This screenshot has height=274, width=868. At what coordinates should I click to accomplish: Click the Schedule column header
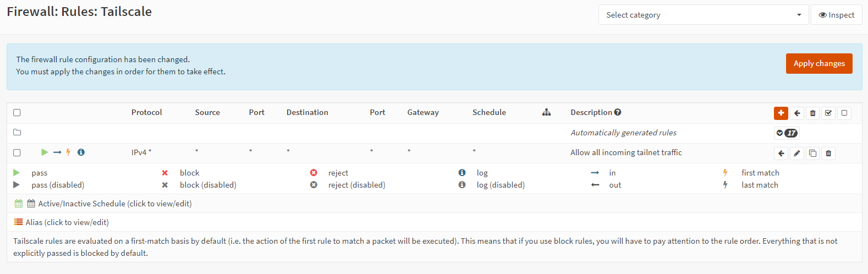tap(489, 112)
